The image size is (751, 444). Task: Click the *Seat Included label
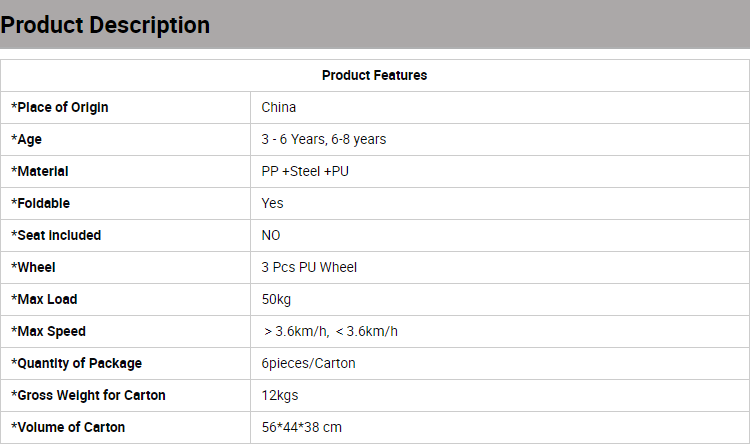click(56, 236)
